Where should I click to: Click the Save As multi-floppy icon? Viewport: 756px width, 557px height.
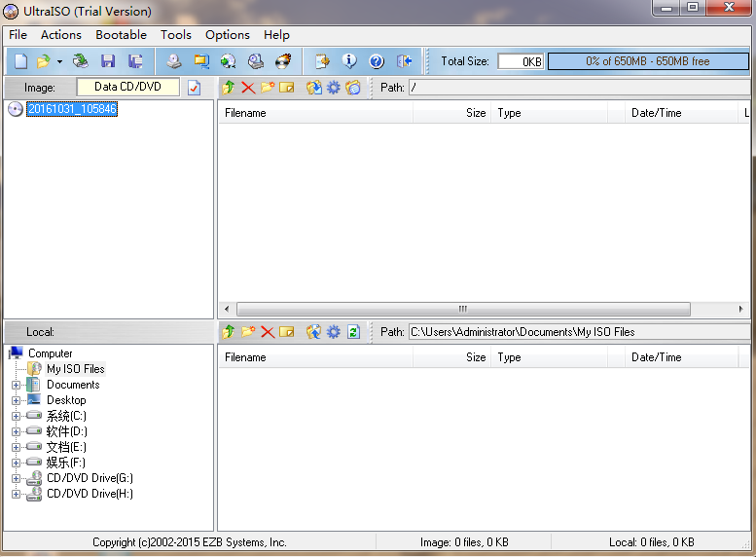pyautogui.click(x=135, y=61)
